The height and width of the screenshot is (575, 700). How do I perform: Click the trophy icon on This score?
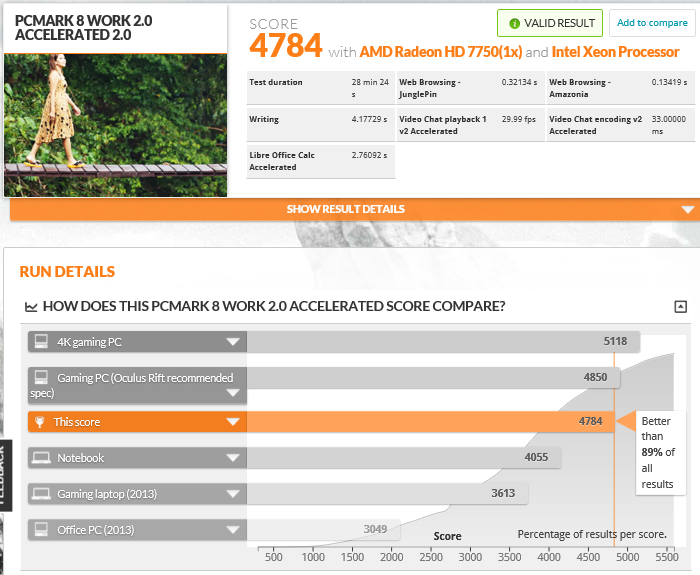coord(40,422)
